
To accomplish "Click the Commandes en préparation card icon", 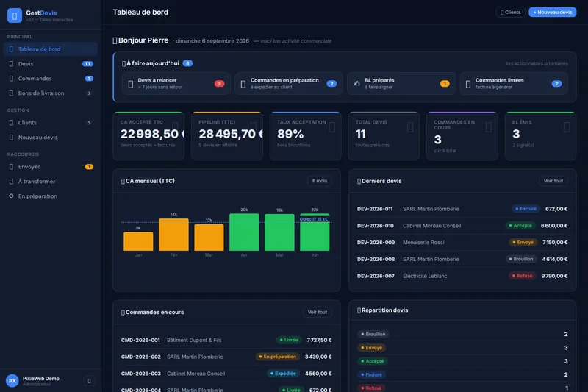I will [x=243, y=84].
